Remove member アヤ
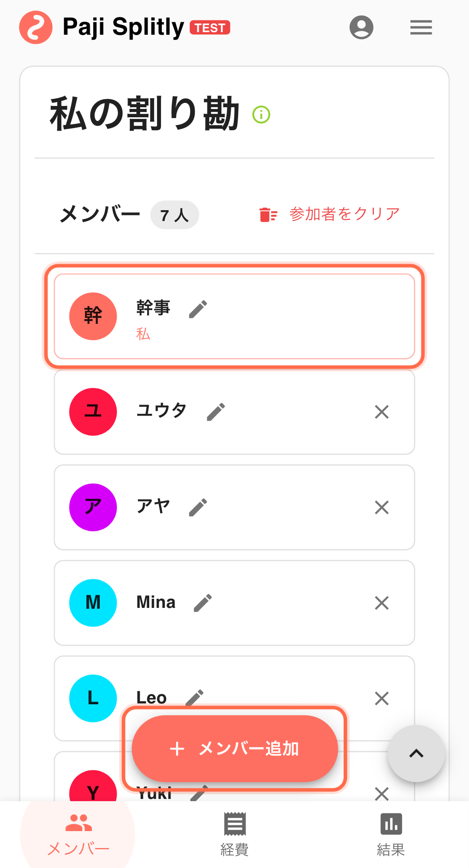Viewport: 469px width, 868px height. tap(381, 507)
